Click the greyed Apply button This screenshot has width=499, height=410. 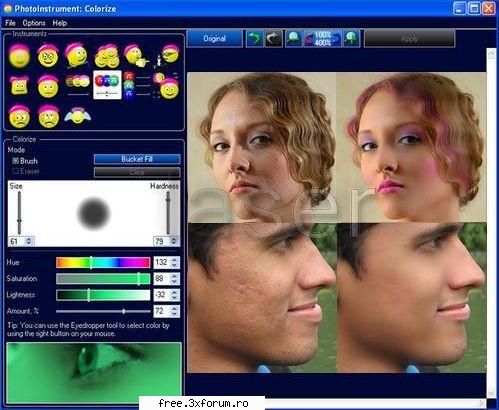point(409,39)
